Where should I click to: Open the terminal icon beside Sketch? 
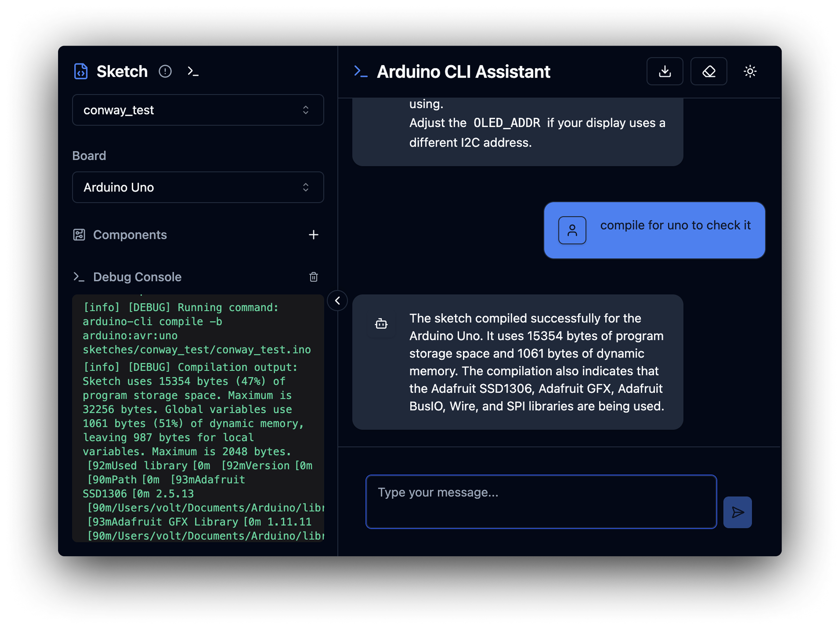point(193,71)
